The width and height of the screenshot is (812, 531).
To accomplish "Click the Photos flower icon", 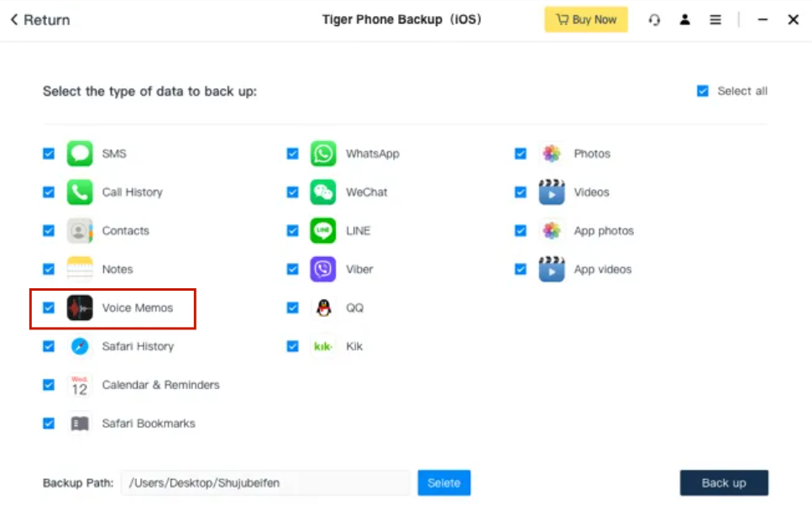I will (x=552, y=154).
